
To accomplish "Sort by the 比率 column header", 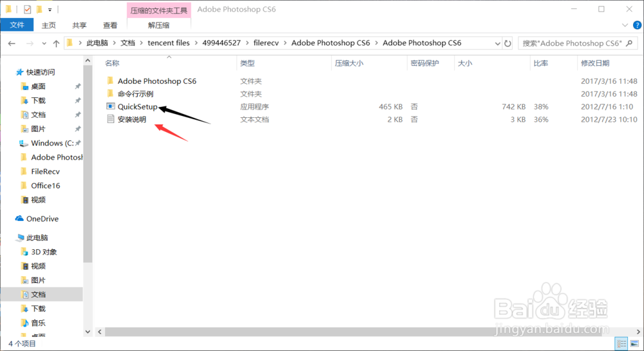I will tap(540, 63).
